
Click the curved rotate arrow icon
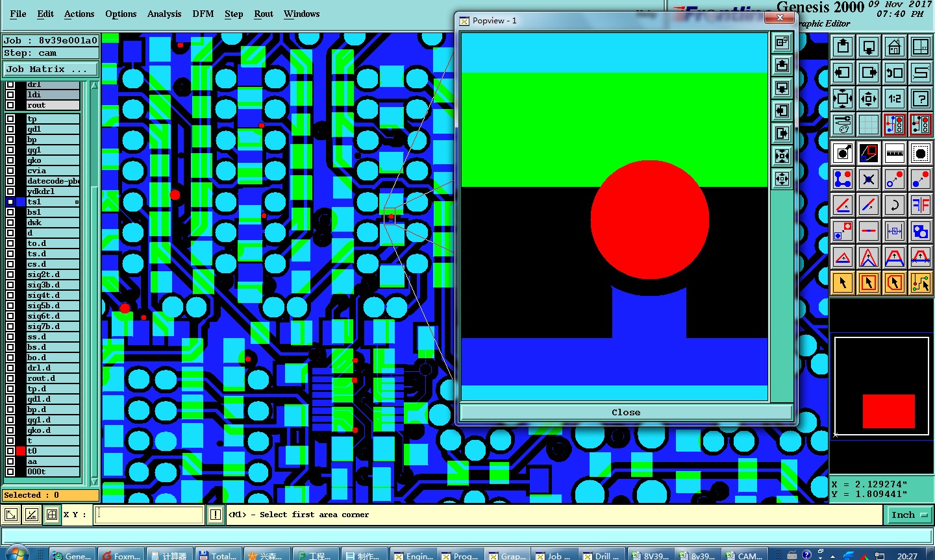point(895,205)
